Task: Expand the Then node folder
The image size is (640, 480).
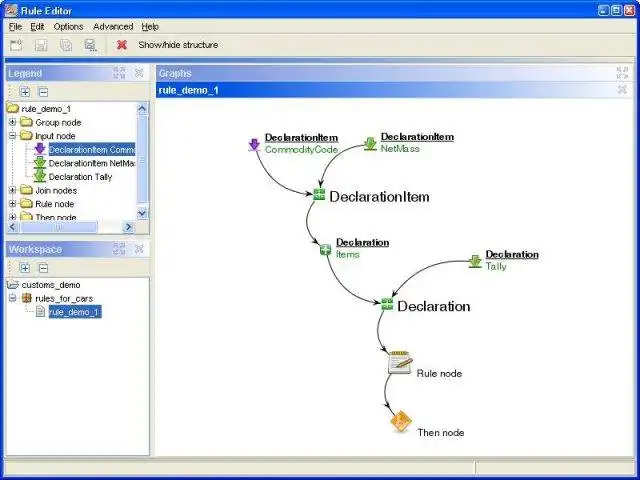Action: tap(12, 217)
